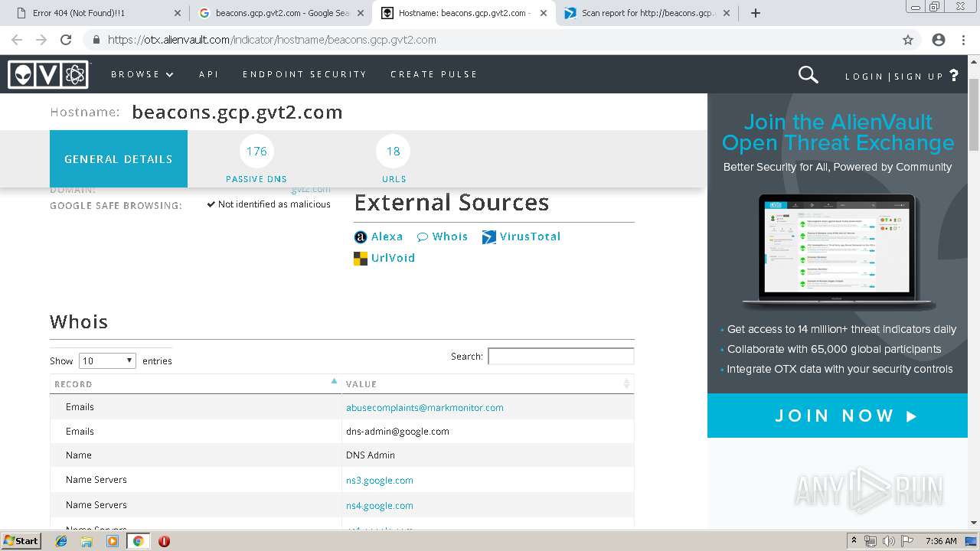Click the beacons.gcp.gvt2.com hostname heading
Image resolution: width=980 pixels, height=551 pixels.
coord(237,112)
